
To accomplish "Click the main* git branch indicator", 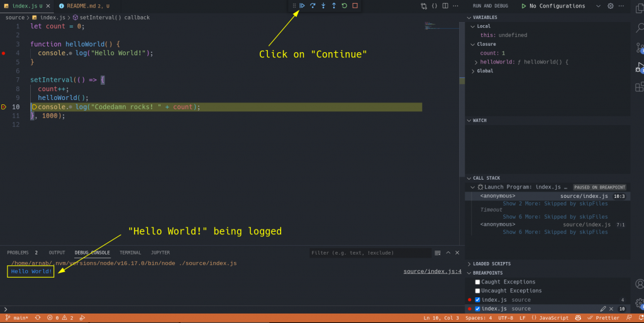I will 17,318.
